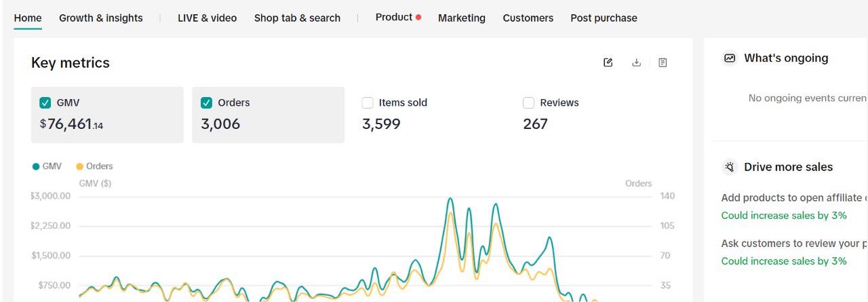Uncheck the Orders metric checkbox
Viewport: 868px width, 302px height.
(x=207, y=103)
